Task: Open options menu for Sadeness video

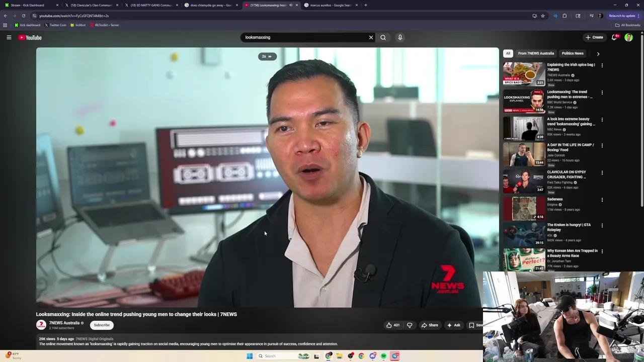Action: point(602,200)
